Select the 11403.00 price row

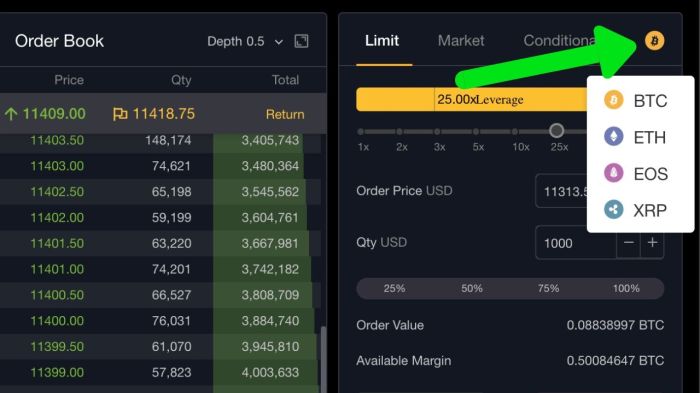point(161,166)
